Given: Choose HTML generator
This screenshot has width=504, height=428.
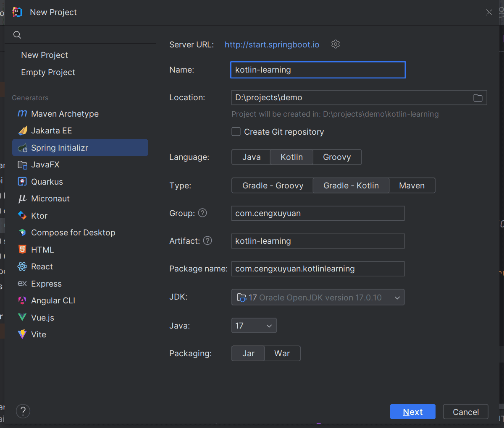Looking at the screenshot, I should tap(80, 250).
